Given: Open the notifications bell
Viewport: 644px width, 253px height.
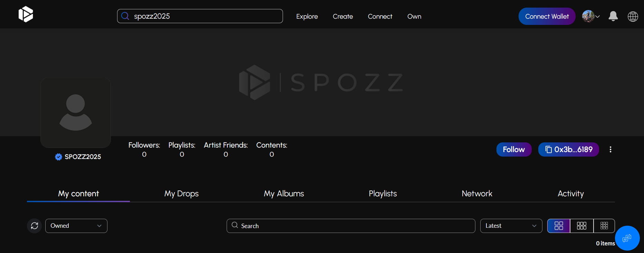Looking at the screenshot, I should click(x=613, y=16).
